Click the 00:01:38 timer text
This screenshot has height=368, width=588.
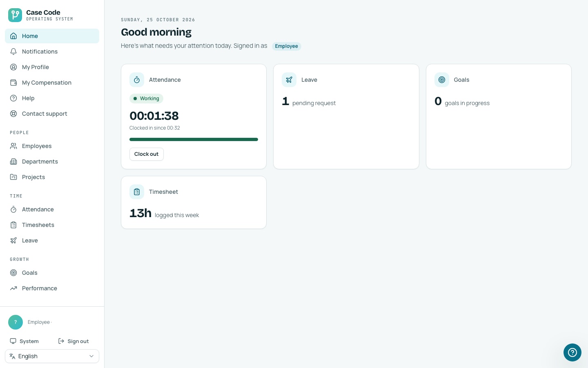154,116
